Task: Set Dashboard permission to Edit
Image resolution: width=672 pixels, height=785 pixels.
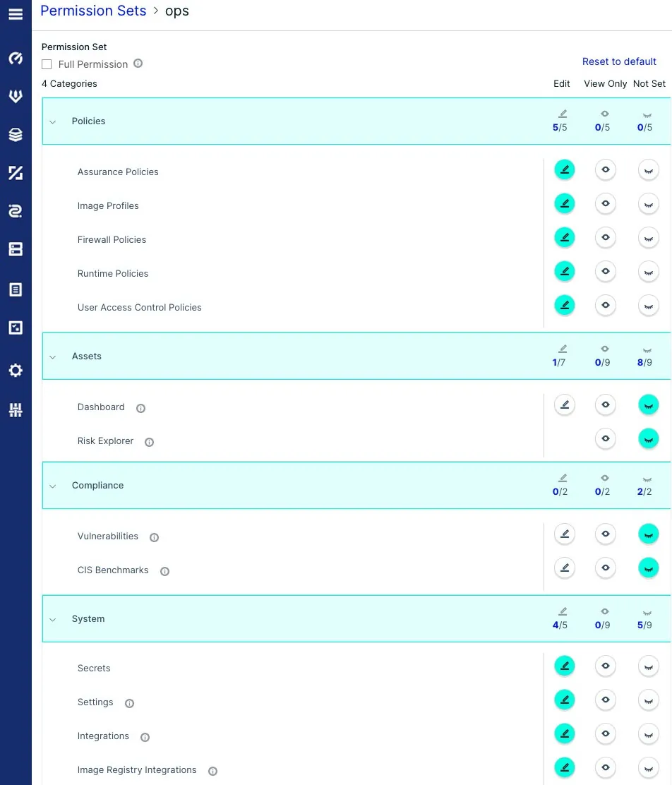Action: 564,405
